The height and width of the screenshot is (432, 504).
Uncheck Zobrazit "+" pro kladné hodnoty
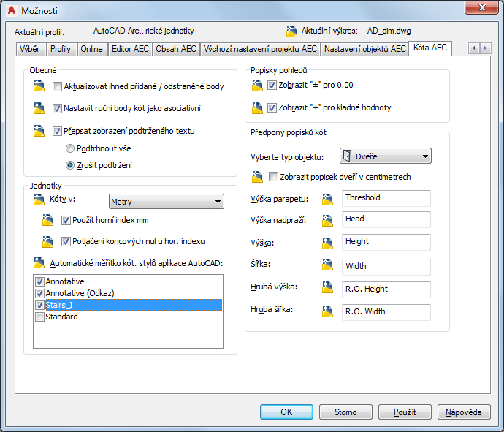pyautogui.click(x=272, y=107)
